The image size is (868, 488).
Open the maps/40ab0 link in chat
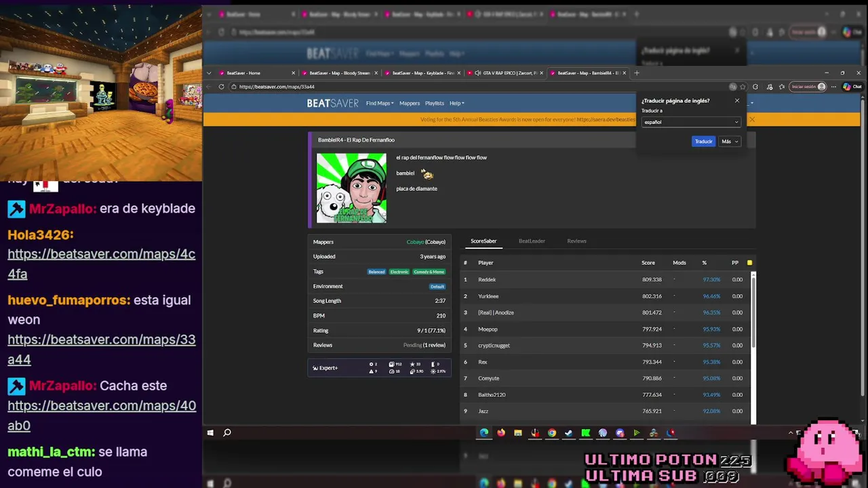point(102,415)
